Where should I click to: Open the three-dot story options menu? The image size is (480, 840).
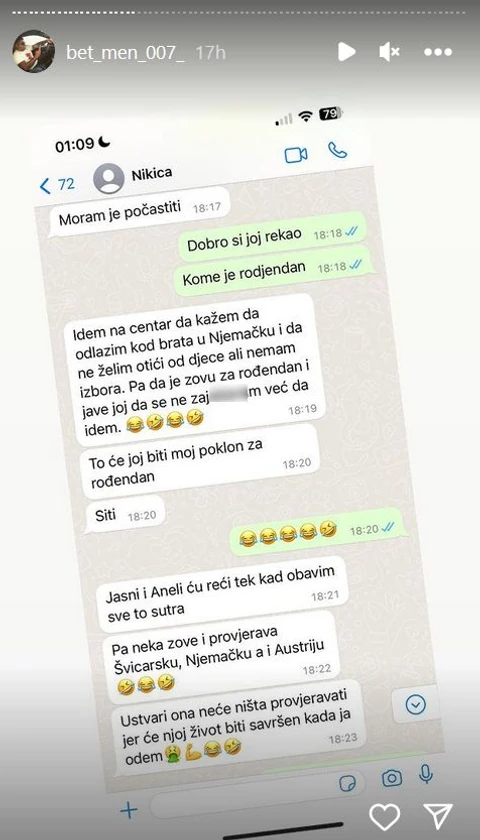[438, 52]
